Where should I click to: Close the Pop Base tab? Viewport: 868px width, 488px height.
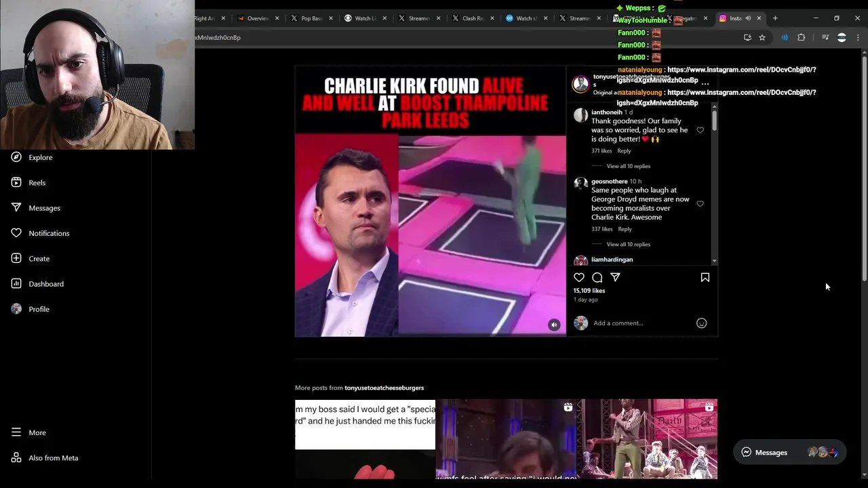pyautogui.click(x=330, y=18)
